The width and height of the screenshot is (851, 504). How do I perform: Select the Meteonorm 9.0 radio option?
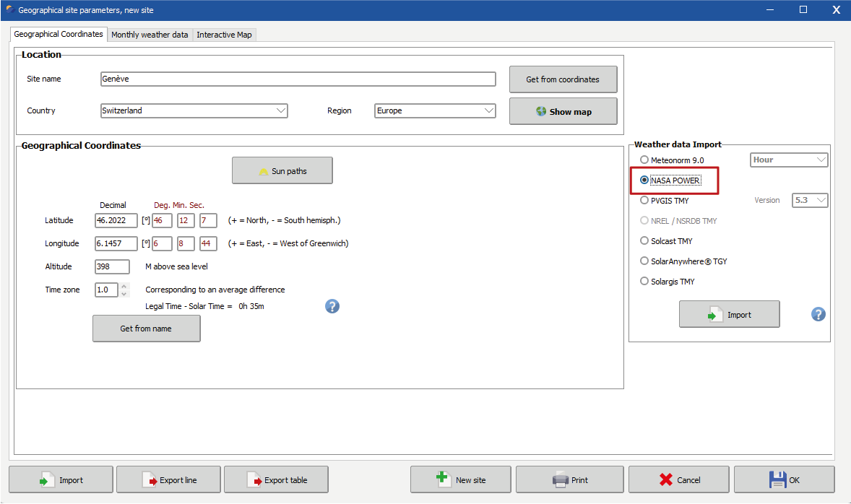644,160
